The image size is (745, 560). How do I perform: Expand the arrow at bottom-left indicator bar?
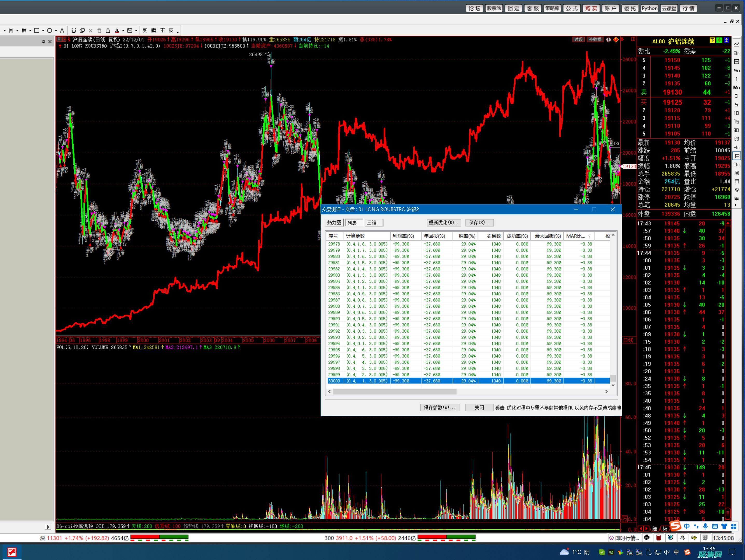48,527
